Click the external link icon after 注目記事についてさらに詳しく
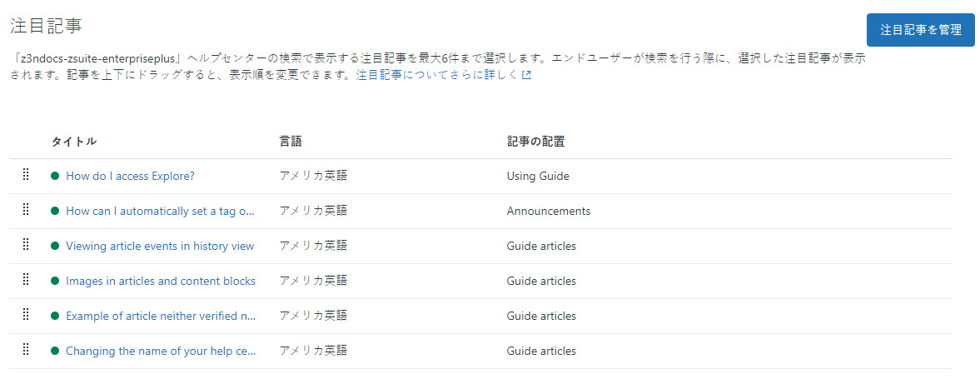The height and width of the screenshot is (379, 980). point(527,76)
